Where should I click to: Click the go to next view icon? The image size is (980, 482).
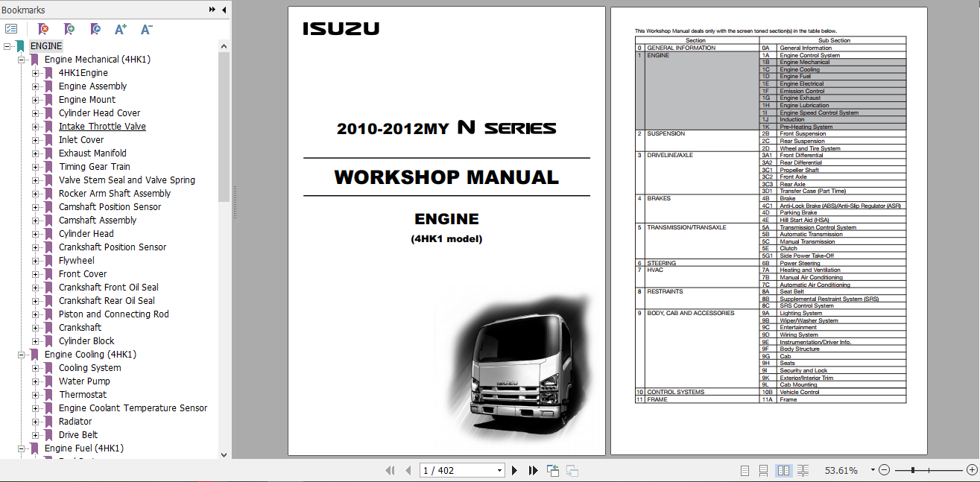pyautogui.click(x=572, y=470)
